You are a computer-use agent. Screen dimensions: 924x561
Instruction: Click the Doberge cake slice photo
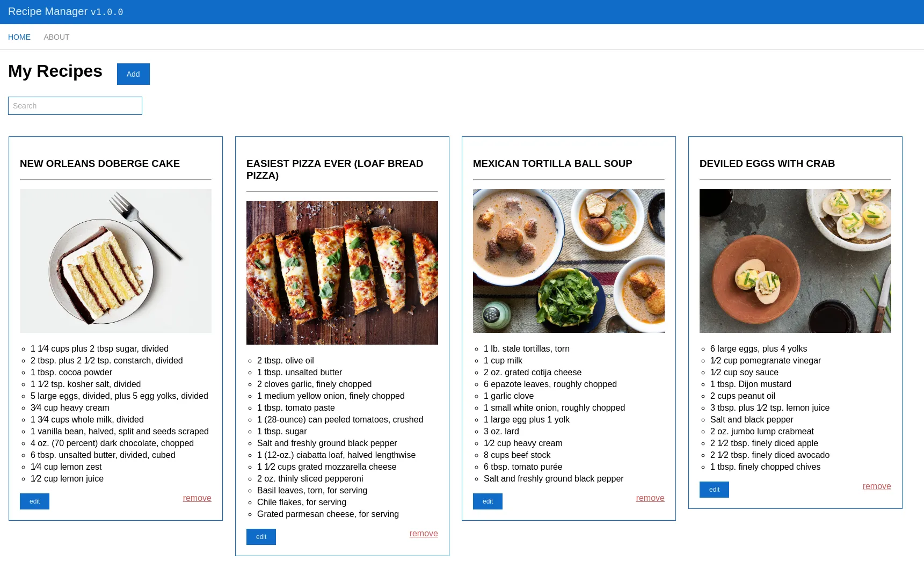(115, 261)
